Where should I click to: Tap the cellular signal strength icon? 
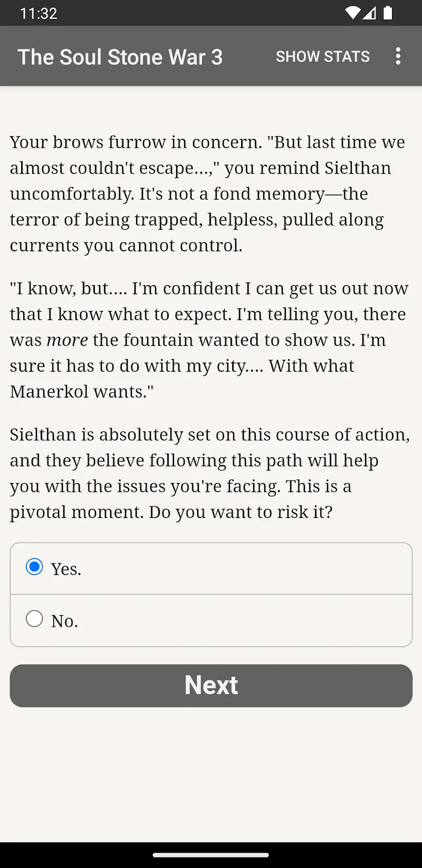(x=370, y=13)
